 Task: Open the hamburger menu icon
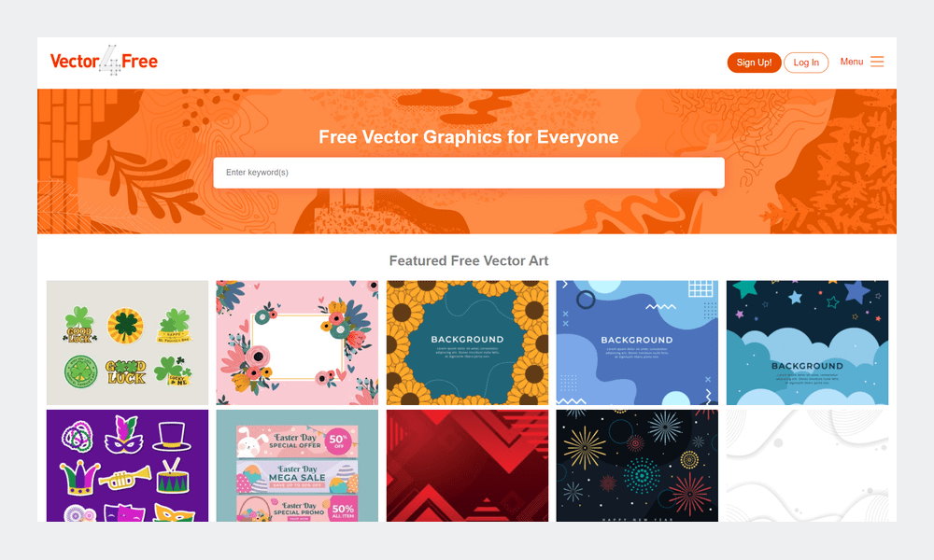(x=877, y=62)
